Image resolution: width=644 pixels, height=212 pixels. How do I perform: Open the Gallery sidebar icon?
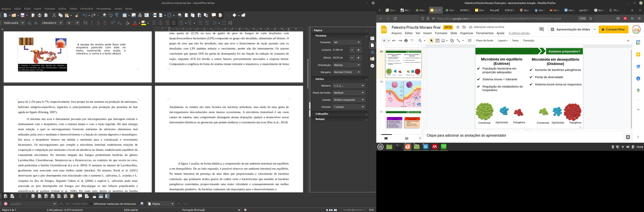pos(372,59)
